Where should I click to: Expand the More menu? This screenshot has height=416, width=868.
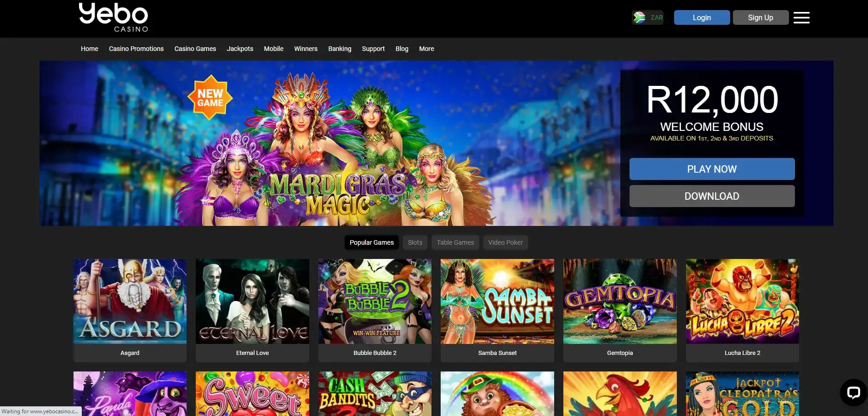[426, 49]
